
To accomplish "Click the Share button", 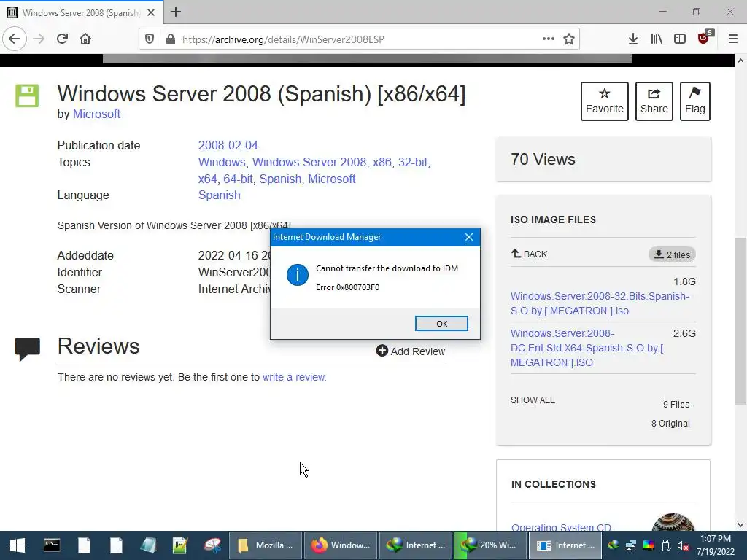I will point(654,101).
